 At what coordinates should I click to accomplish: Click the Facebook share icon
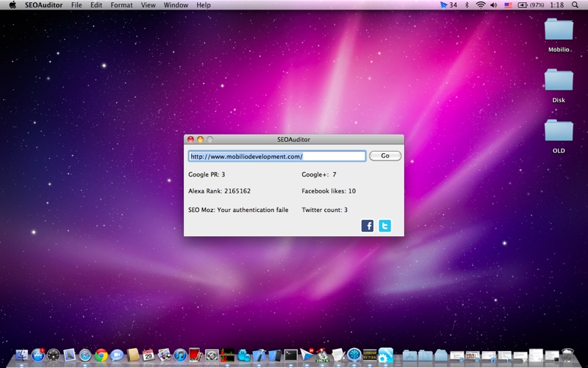coord(367,226)
